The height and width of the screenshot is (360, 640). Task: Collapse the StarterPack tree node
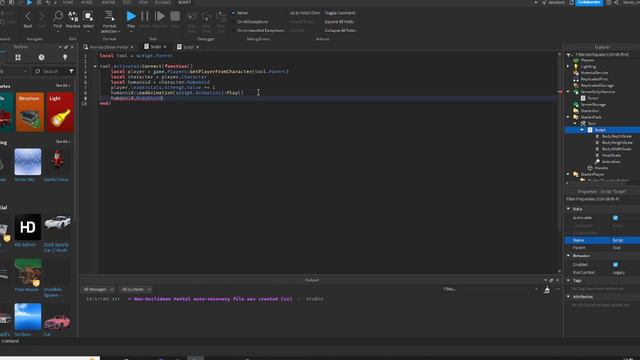(x=568, y=117)
